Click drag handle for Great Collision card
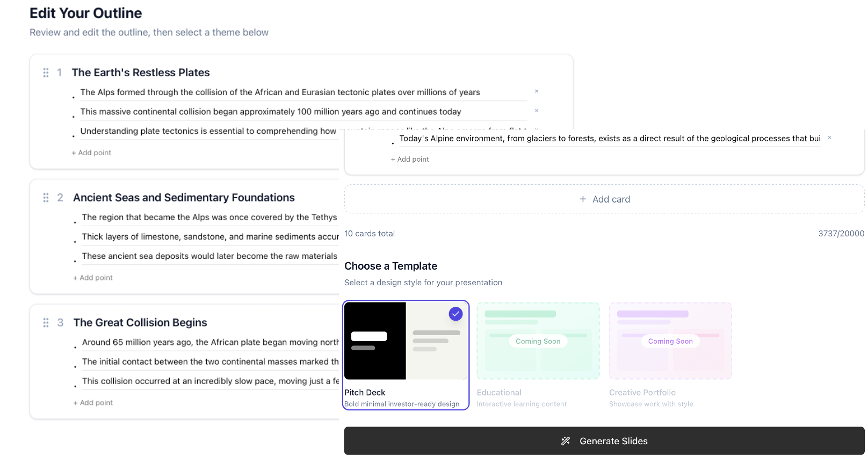 pyautogui.click(x=46, y=323)
